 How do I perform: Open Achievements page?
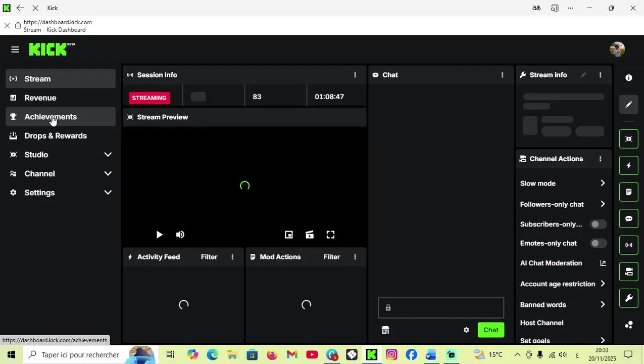(61, 117)
